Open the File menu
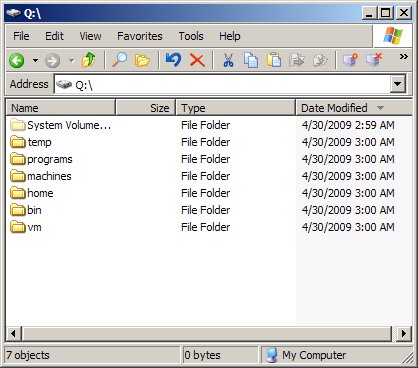The width and height of the screenshot is (418, 368). click(x=21, y=36)
